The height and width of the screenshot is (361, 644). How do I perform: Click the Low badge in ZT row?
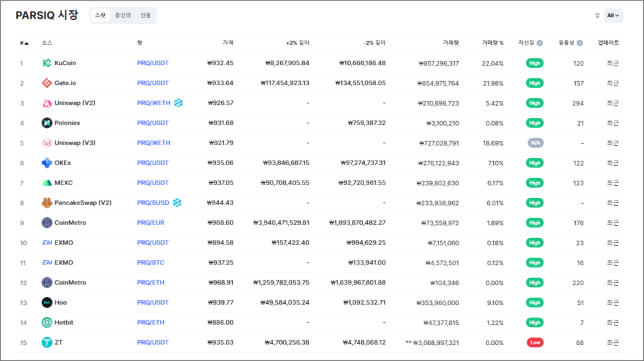click(x=535, y=342)
